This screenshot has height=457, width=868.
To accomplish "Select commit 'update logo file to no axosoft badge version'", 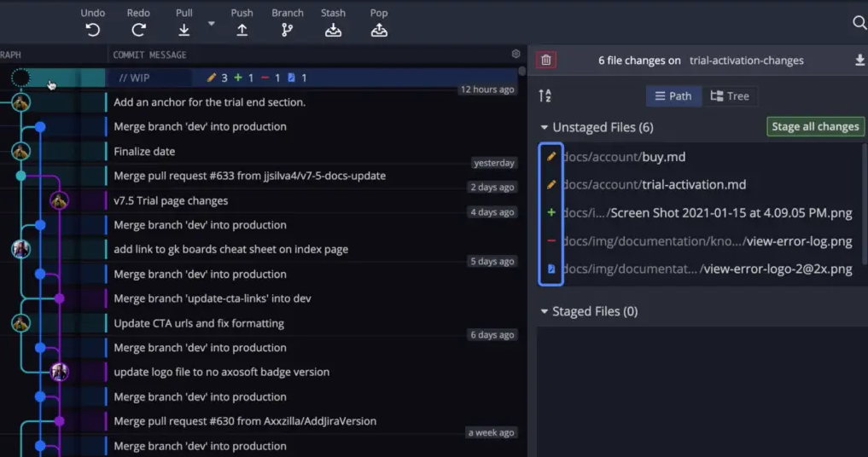I will click(x=221, y=373).
